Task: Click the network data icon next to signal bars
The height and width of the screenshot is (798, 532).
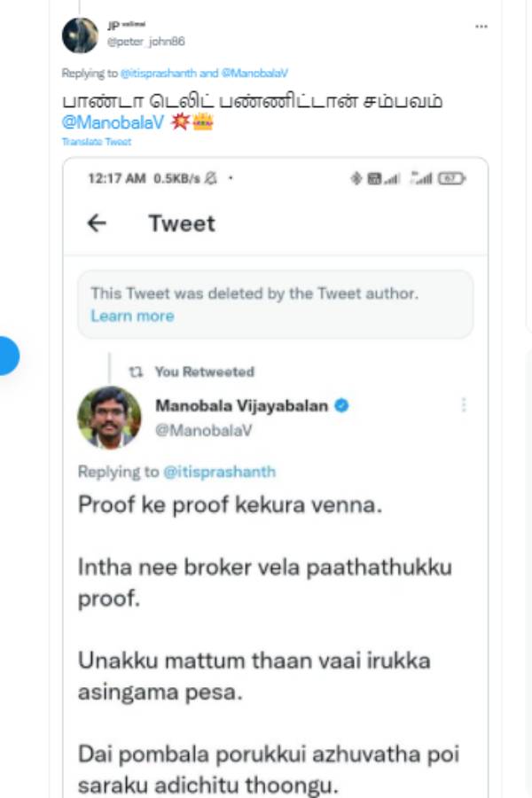Action: coord(373,179)
